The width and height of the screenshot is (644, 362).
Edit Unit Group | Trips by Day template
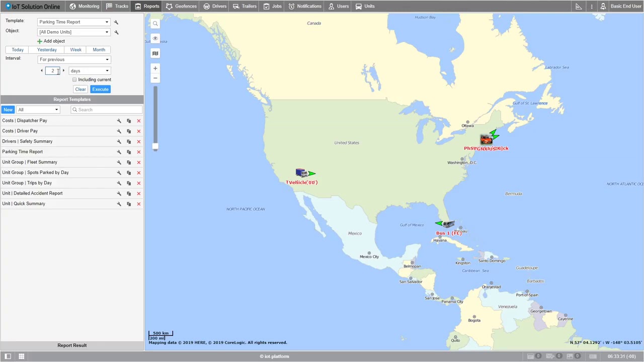tap(119, 183)
